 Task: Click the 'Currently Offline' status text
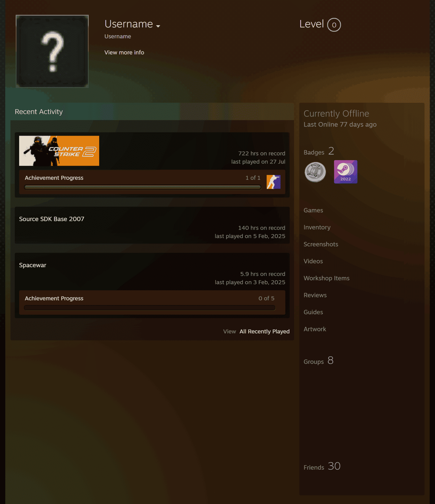click(x=336, y=114)
